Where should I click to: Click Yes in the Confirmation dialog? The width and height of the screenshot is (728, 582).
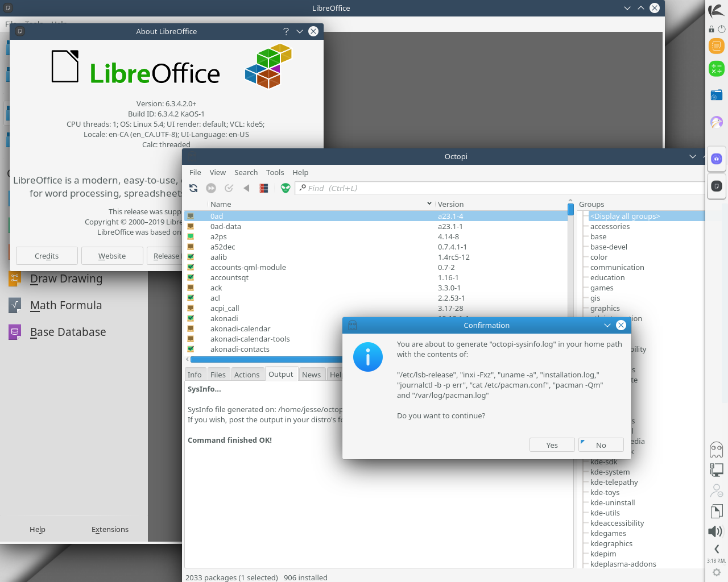[x=552, y=445]
